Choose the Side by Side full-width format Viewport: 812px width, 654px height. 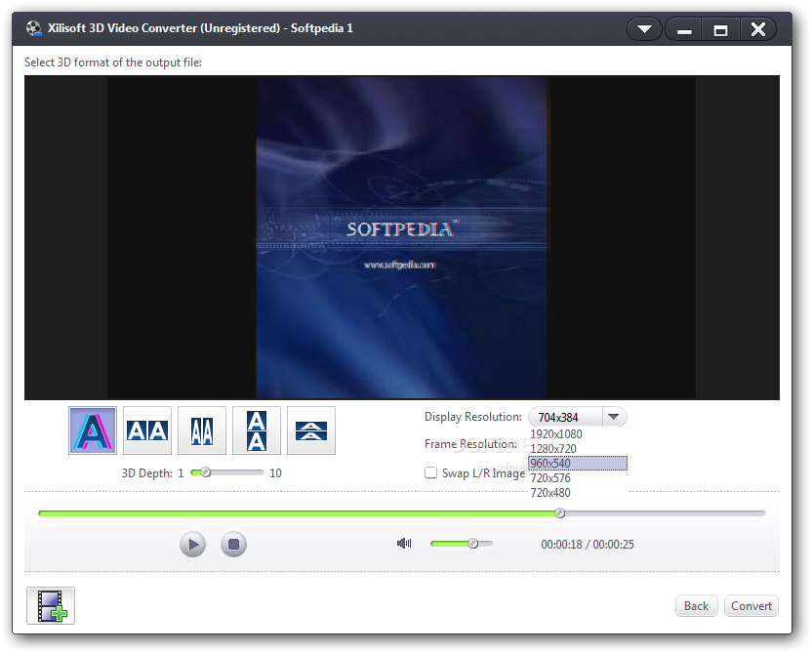point(147,430)
